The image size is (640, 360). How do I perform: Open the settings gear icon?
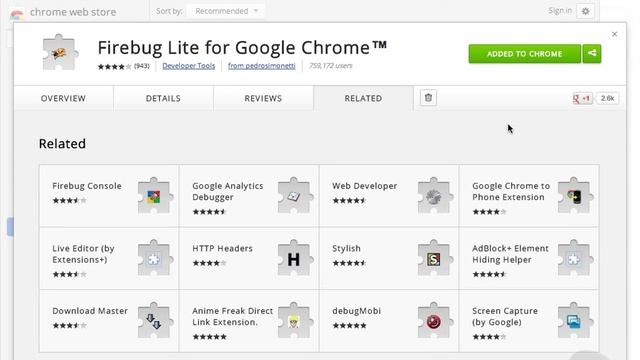585,11
